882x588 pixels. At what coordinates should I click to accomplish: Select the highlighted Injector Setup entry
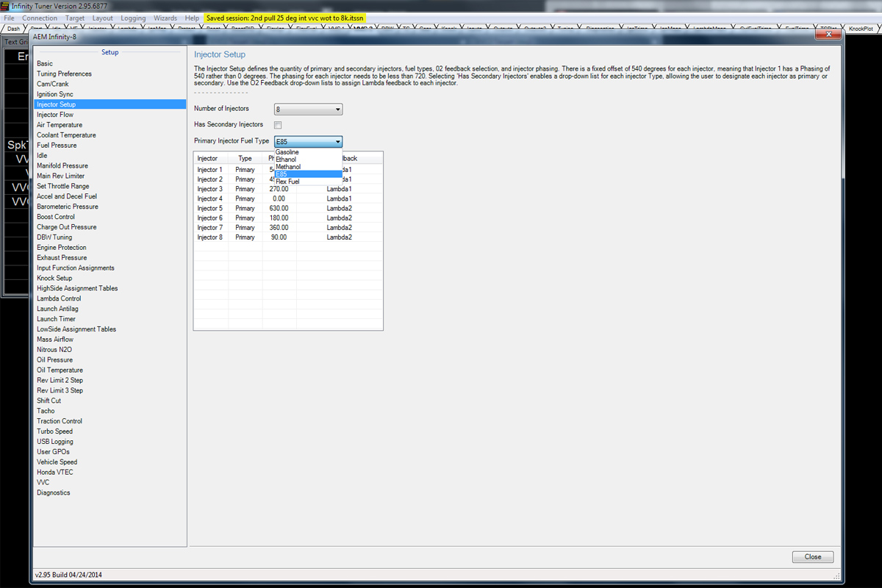pyautogui.click(x=110, y=104)
